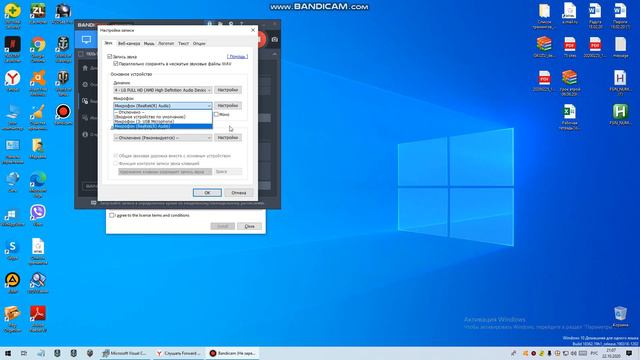The width and height of the screenshot is (640, 360).
Task: Select Микрофон (Realtek(R) Audio) highlighted option
Action: pos(163,126)
